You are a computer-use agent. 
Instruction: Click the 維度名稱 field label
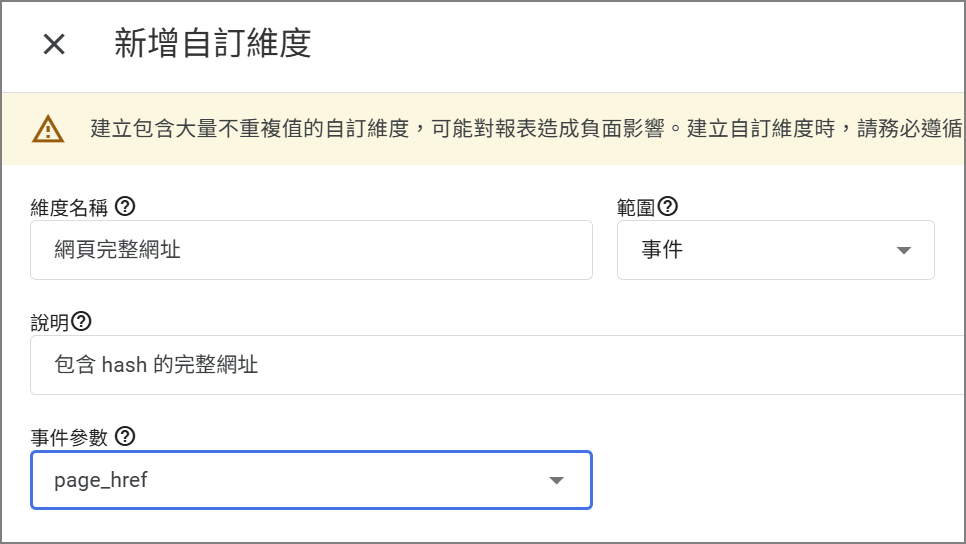(x=71, y=207)
